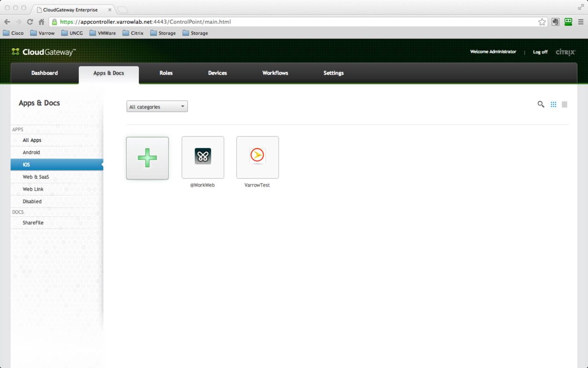
Task: Click the browser back arrow
Action: pos(7,22)
